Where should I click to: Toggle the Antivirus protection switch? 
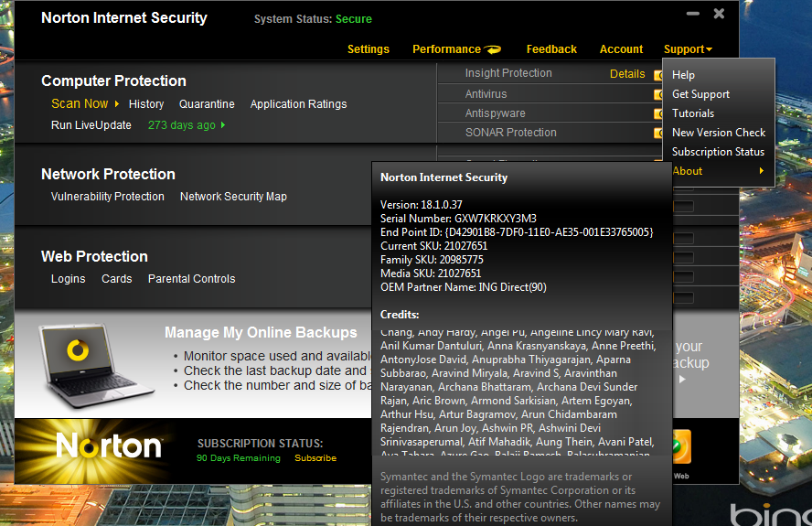(x=657, y=94)
